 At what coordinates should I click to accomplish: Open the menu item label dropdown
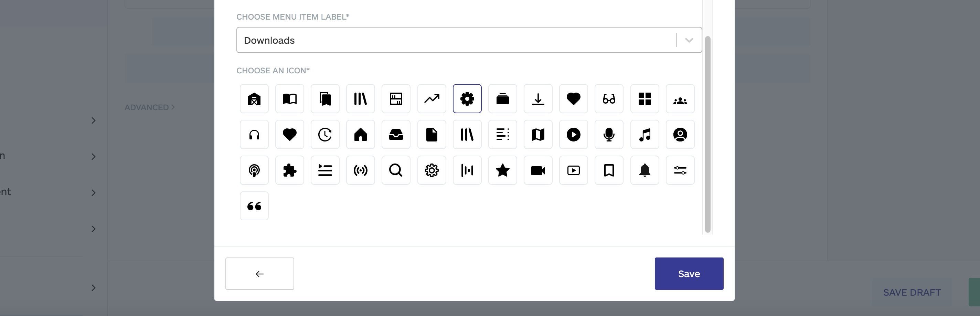688,40
